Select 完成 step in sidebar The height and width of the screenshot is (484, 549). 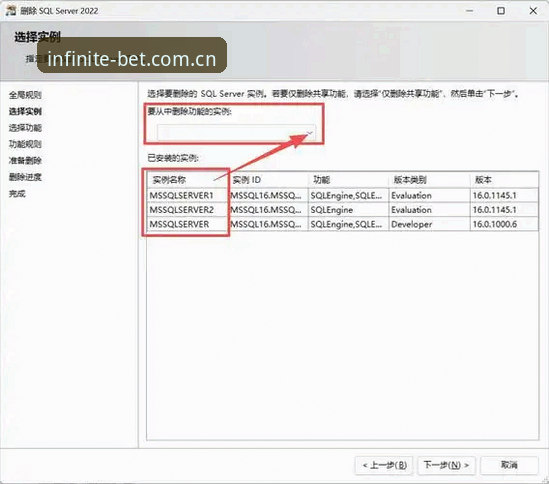tap(17, 193)
